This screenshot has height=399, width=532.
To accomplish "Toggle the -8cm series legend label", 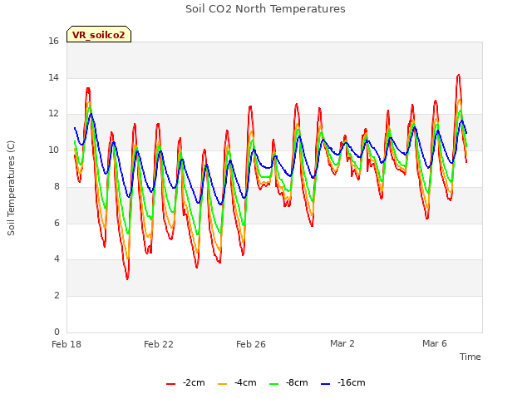I will (x=297, y=382).
